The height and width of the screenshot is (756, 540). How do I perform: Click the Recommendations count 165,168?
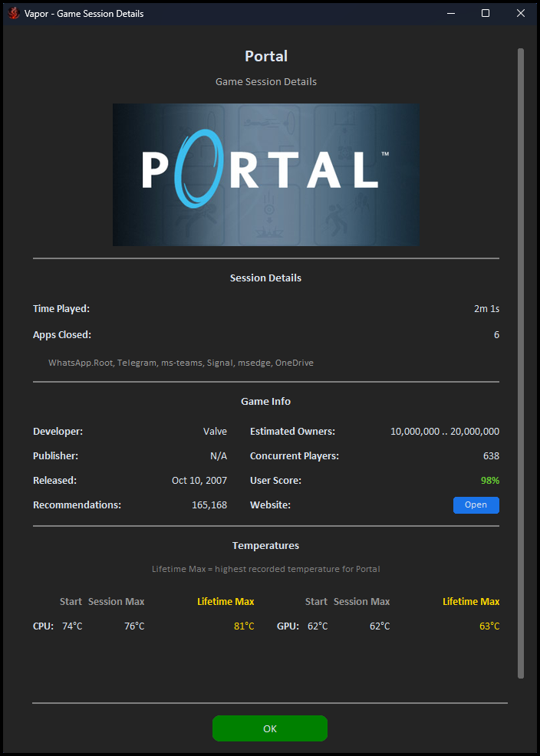[209, 505]
